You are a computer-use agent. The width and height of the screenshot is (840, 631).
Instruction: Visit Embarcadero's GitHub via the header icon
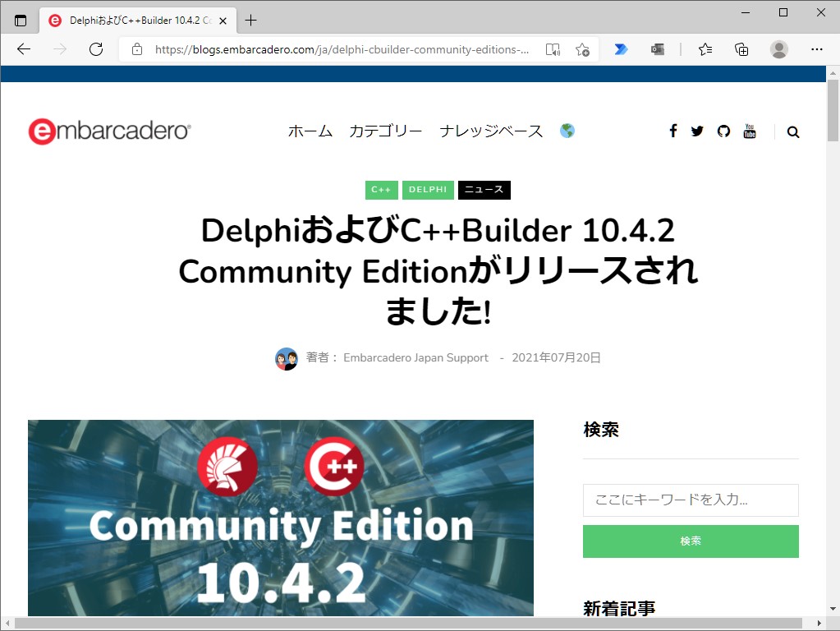pyautogui.click(x=723, y=131)
